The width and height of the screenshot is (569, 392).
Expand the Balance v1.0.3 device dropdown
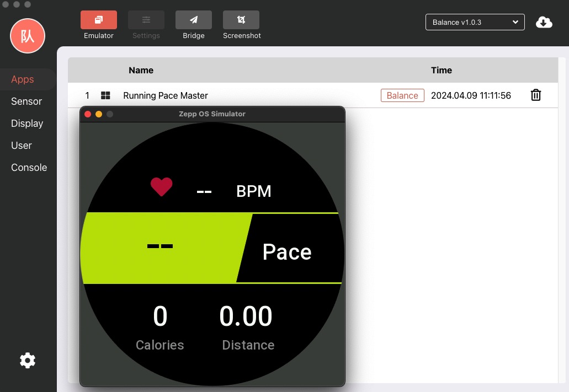tap(475, 22)
